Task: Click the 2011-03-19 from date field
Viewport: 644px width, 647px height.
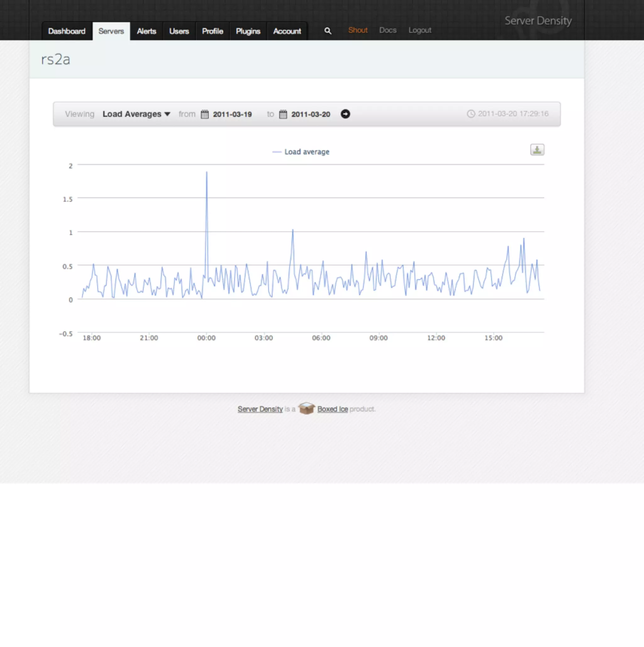Action: pos(232,114)
